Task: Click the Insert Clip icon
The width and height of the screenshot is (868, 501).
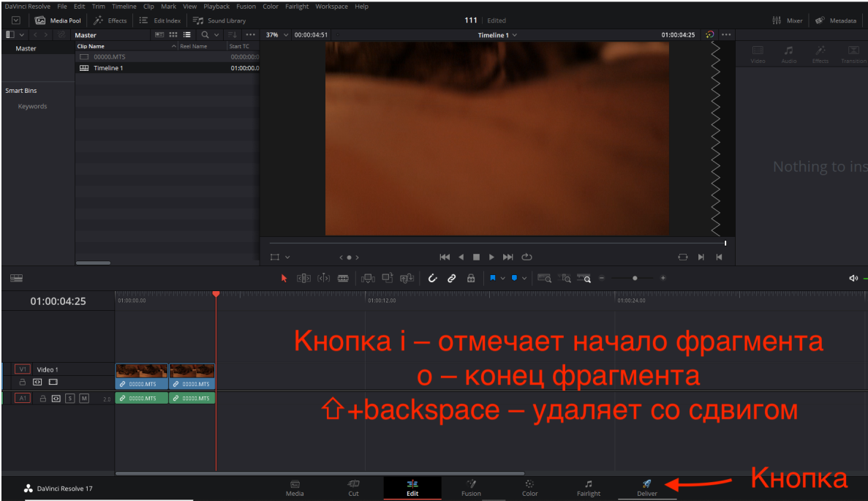Action: 368,279
